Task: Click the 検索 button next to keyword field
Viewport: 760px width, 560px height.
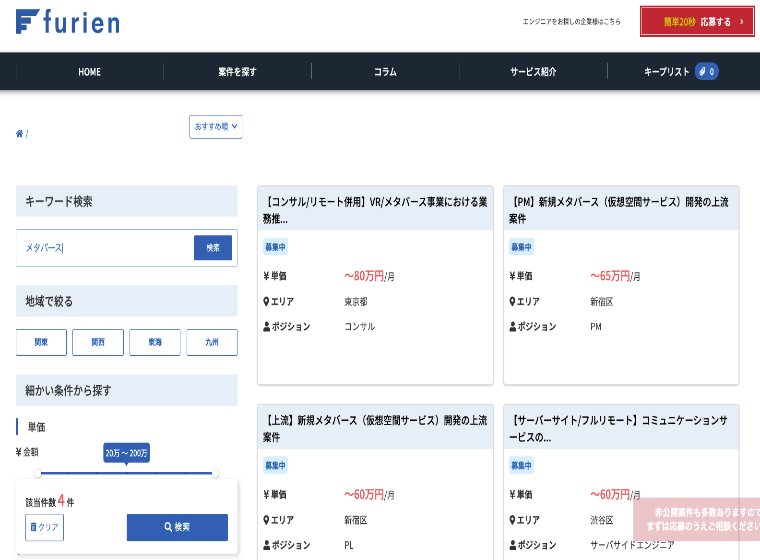Action: (213, 248)
